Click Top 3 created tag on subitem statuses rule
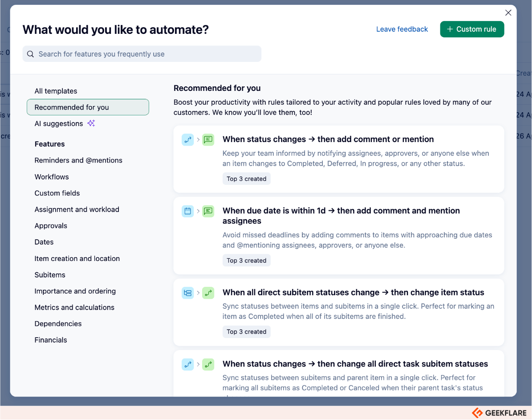This screenshot has height=420, width=532. click(246, 332)
